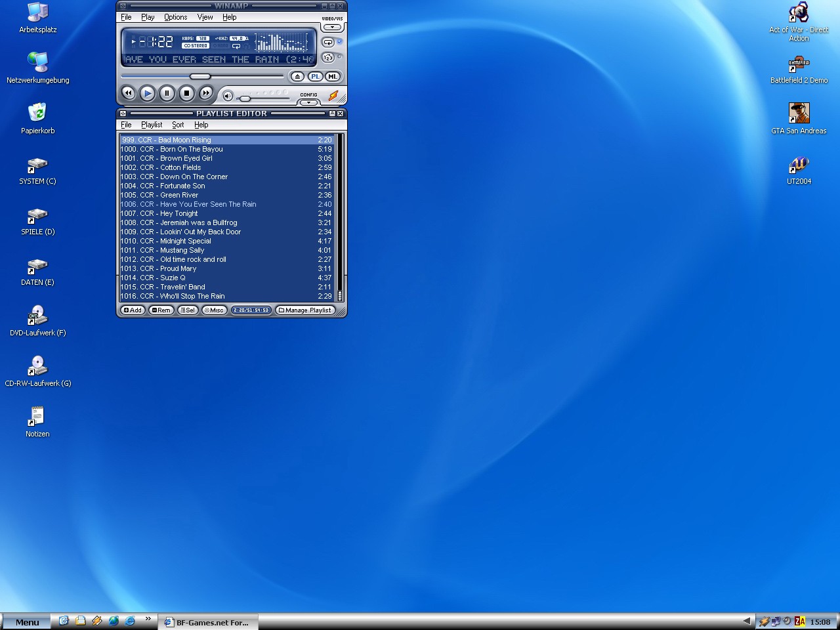Select 'CCR - Midnight Special' track
The width and height of the screenshot is (840, 630).
click(x=227, y=241)
